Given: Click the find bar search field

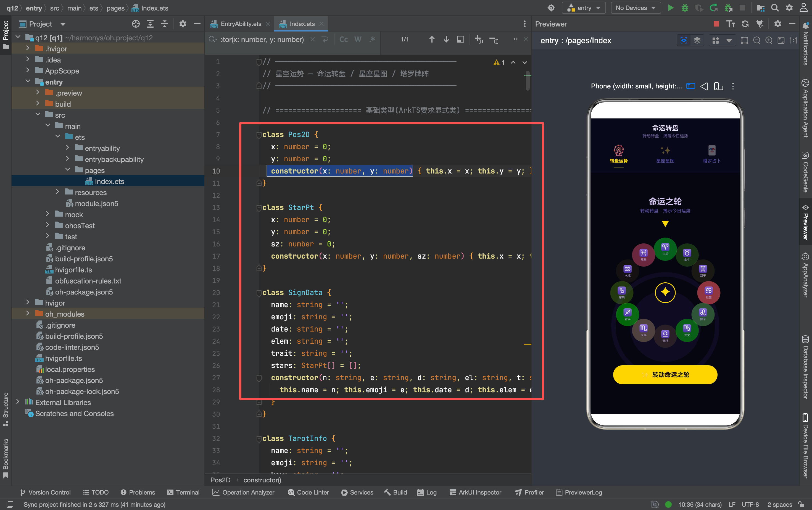Looking at the screenshot, I should 262,40.
